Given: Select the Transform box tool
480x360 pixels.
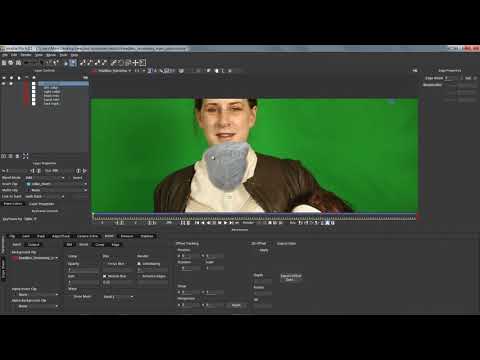Looking at the screenshot, I should point(143,63).
